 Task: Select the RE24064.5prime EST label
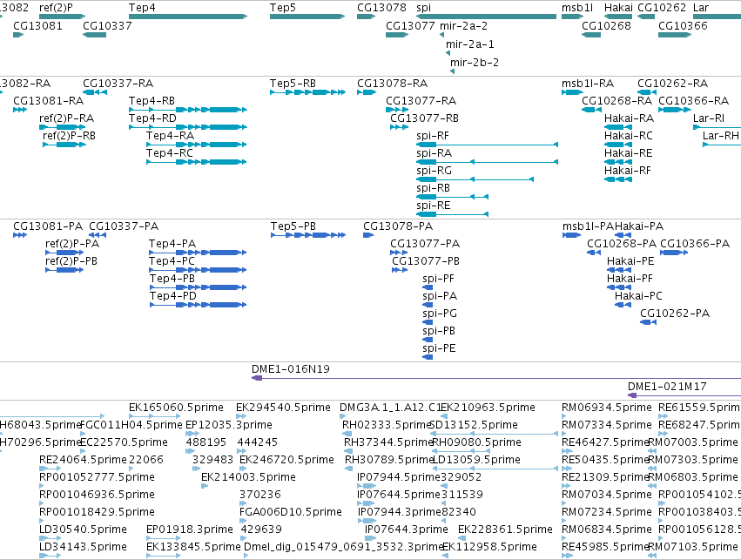pyautogui.click(x=84, y=460)
